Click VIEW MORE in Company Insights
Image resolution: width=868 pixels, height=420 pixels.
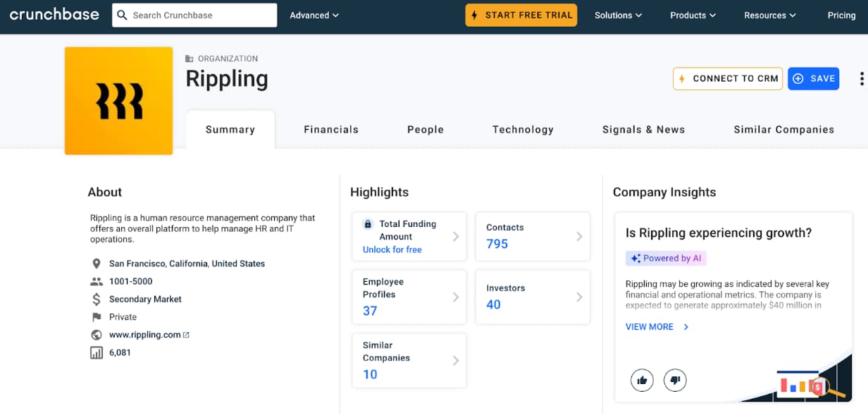(x=650, y=327)
